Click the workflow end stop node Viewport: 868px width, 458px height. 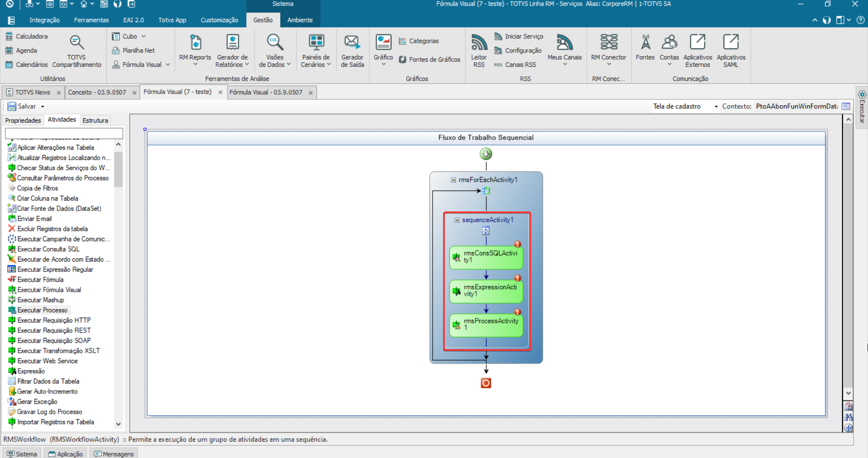(486, 383)
